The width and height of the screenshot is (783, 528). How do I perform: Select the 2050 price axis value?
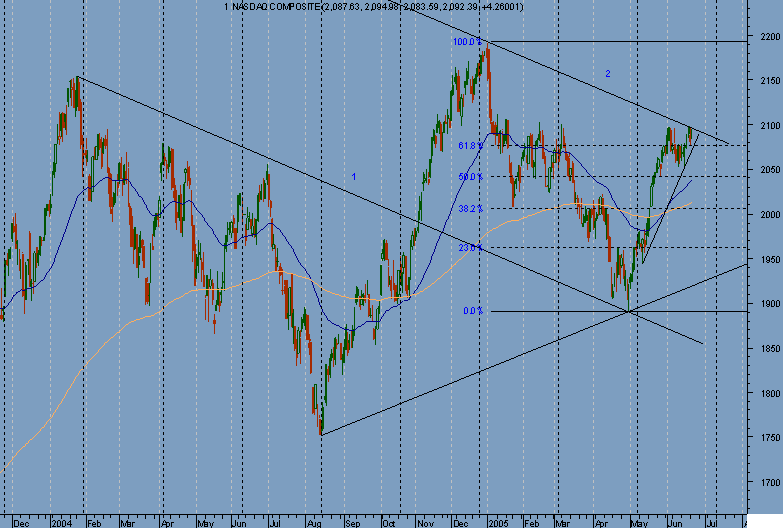(x=772, y=170)
